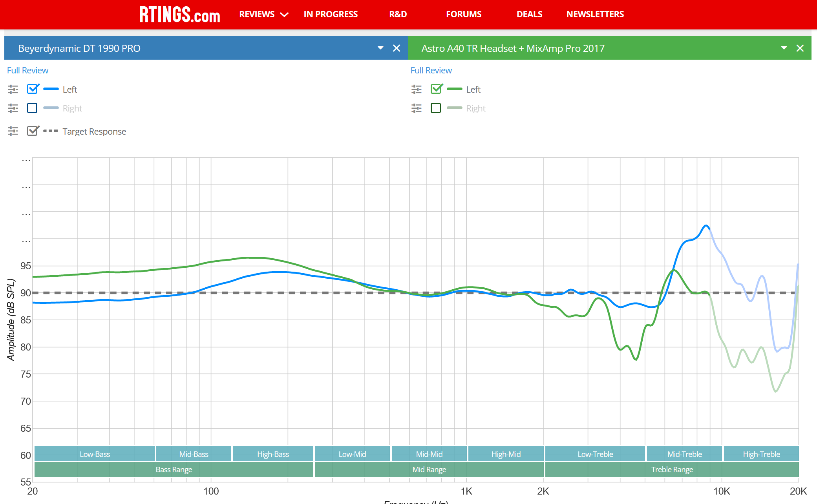This screenshot has height=504, width=817.
Task: Open Full Review link for Beyerdynamic
Action: [x=27, y=70]
